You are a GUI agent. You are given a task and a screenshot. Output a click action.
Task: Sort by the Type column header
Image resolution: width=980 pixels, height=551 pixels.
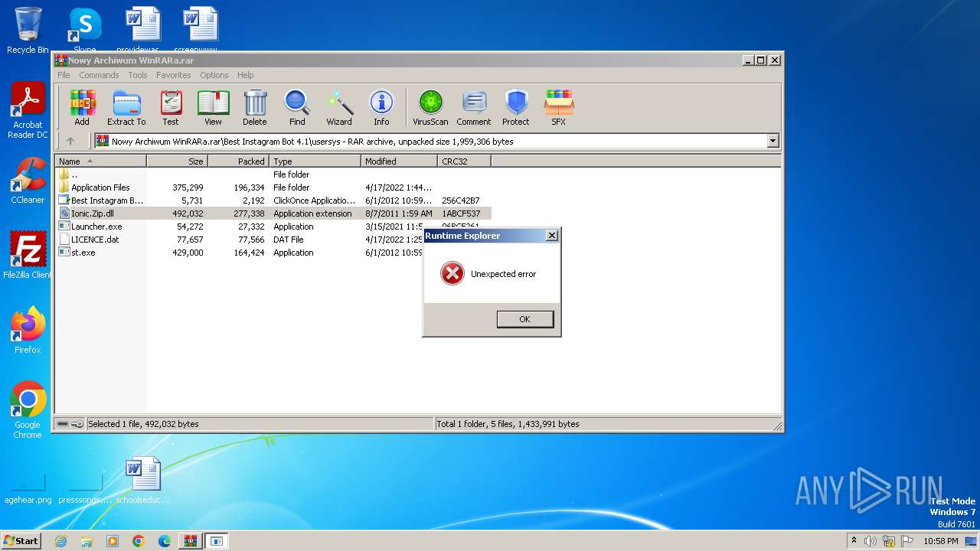pyautogui.click(x=315, y=161)
